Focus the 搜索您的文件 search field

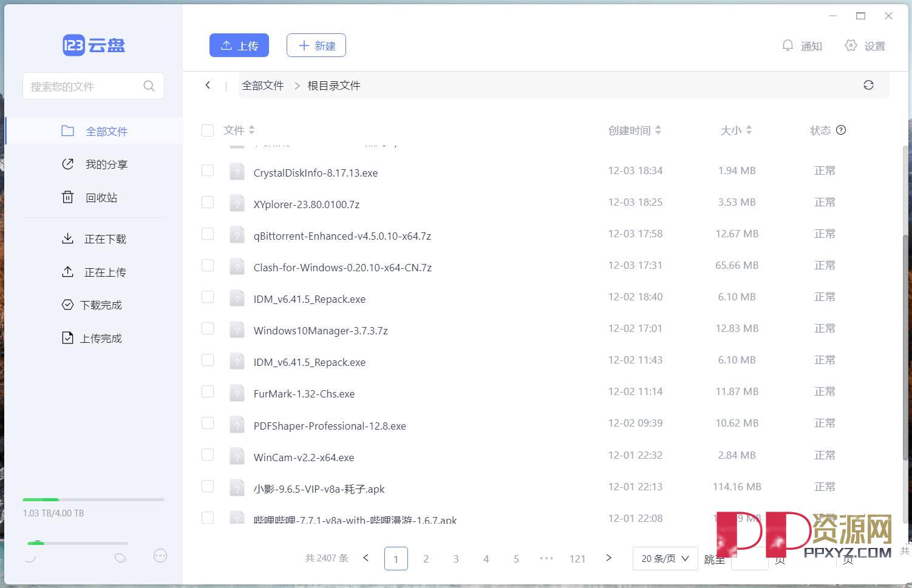(94, 86)
